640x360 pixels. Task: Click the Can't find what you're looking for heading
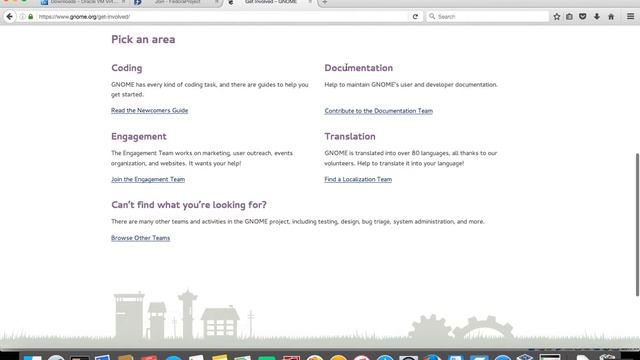(189, 205)
